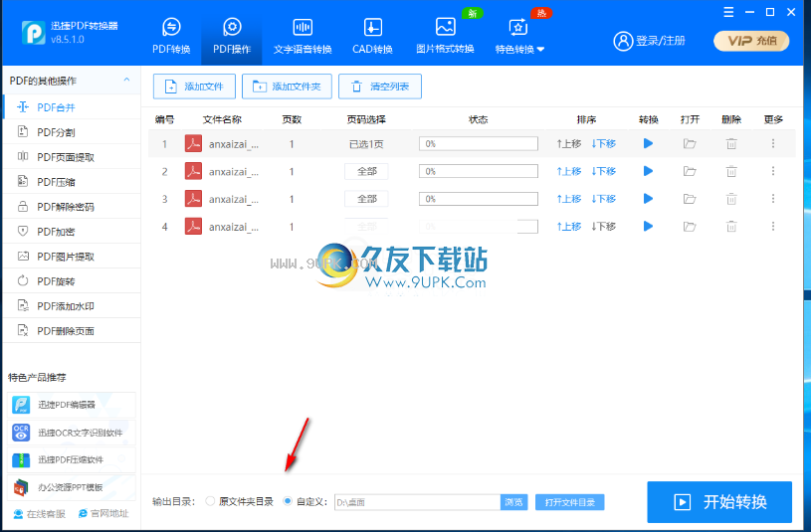Open folder icon for row 3

pyautogui.click(x=690, y=198)
